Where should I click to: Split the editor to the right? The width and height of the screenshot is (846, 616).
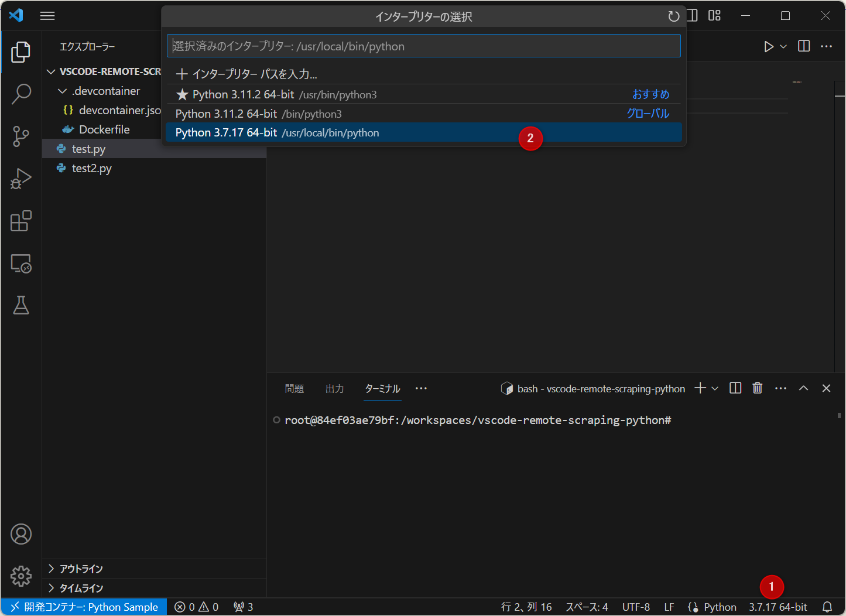pos(804,46)
